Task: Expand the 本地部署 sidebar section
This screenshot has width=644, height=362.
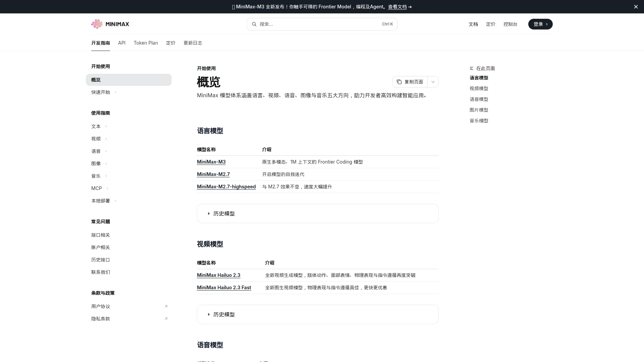Action: pyautogui.click(x=115, y=201)
